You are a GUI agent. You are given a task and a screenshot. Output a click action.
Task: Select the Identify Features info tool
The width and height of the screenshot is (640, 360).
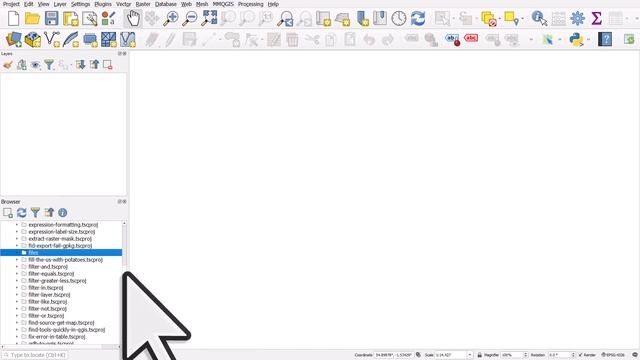click(539, 18)
